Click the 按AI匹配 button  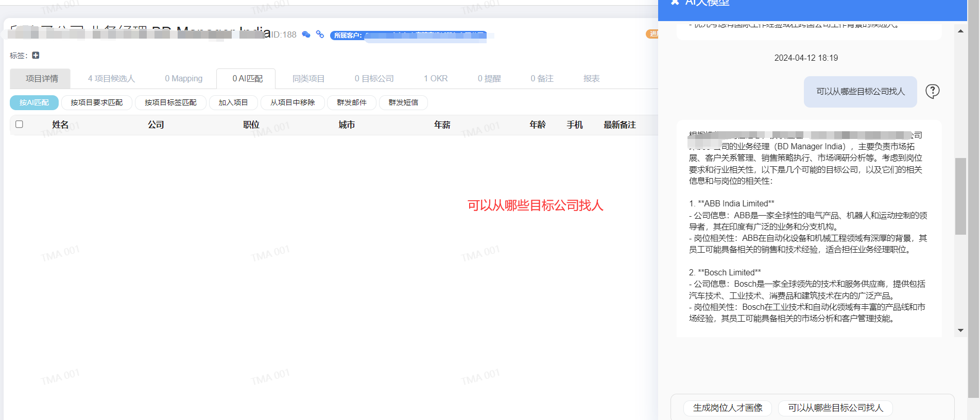coord(34,102)
